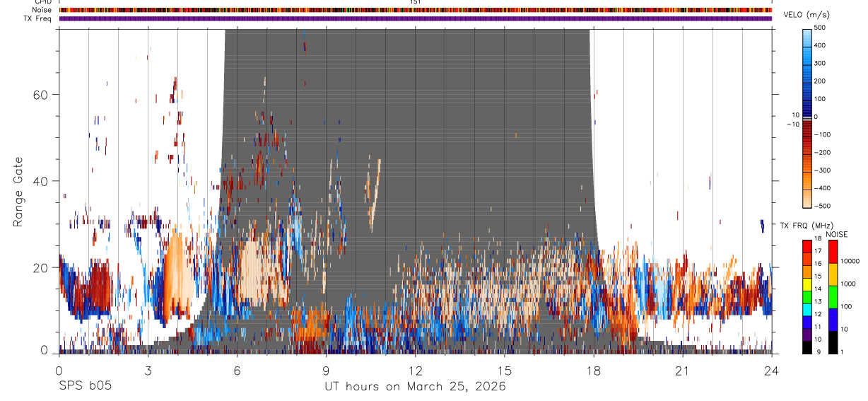Click the 'TX FRQ (MHz)' legend title
The height and width of the screenshot is (401, 868).
click(x=805, y=225)
